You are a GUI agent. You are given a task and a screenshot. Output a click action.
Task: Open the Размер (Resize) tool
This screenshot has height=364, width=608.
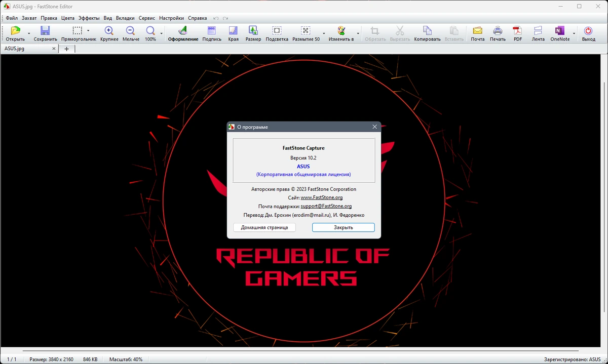pos(253,30)
